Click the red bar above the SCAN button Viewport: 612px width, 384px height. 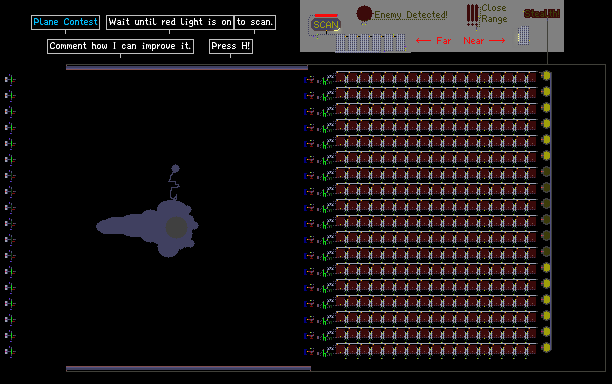click(x=326, y=16)
